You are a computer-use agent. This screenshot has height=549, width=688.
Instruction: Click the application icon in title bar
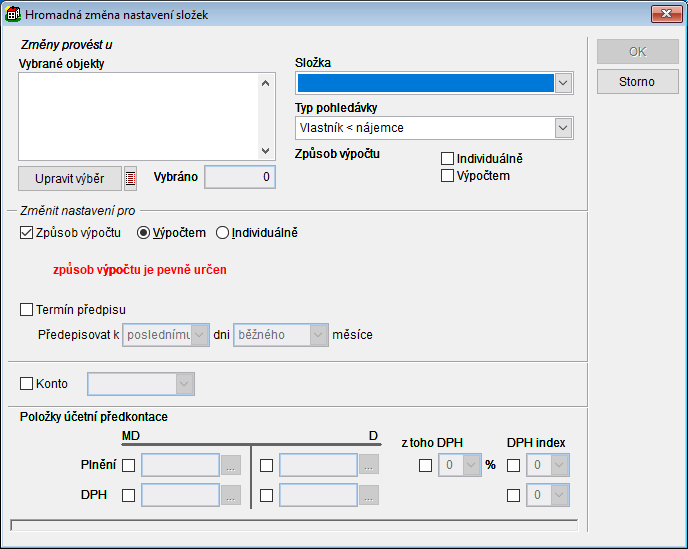12,14
